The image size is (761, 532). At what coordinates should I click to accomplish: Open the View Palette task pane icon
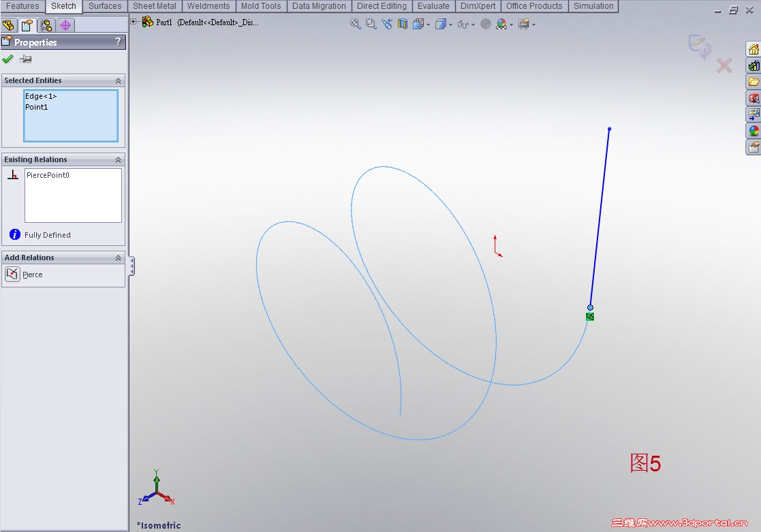point(754,114)
